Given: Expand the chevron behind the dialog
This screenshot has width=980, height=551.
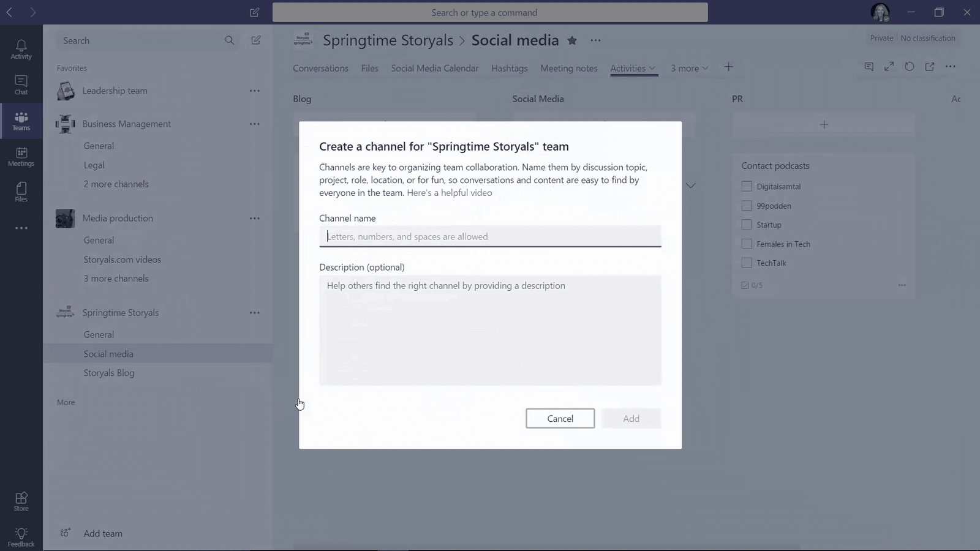Looking at the screenshot, I should pyautogui.click(x=691, y=186).
